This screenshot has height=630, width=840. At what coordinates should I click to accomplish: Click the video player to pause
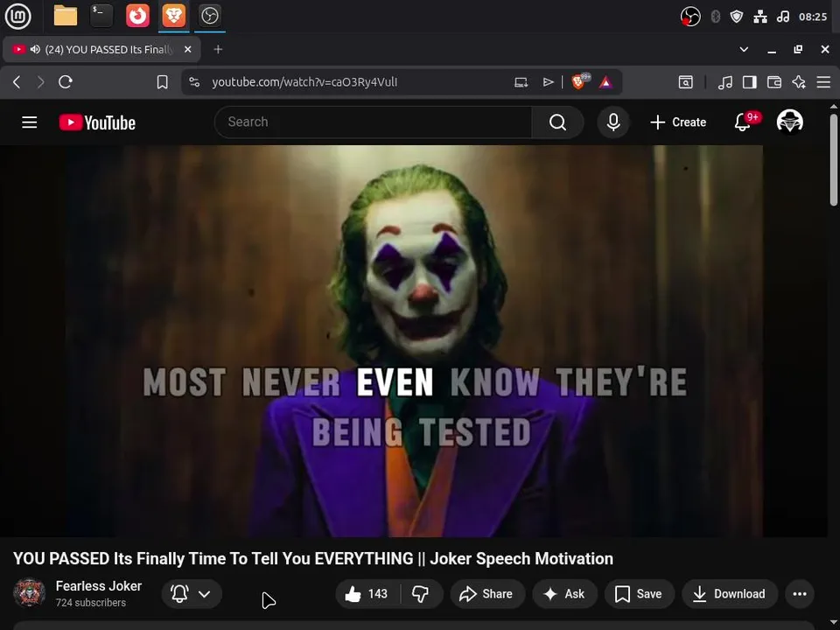click(x=414, y=340)
